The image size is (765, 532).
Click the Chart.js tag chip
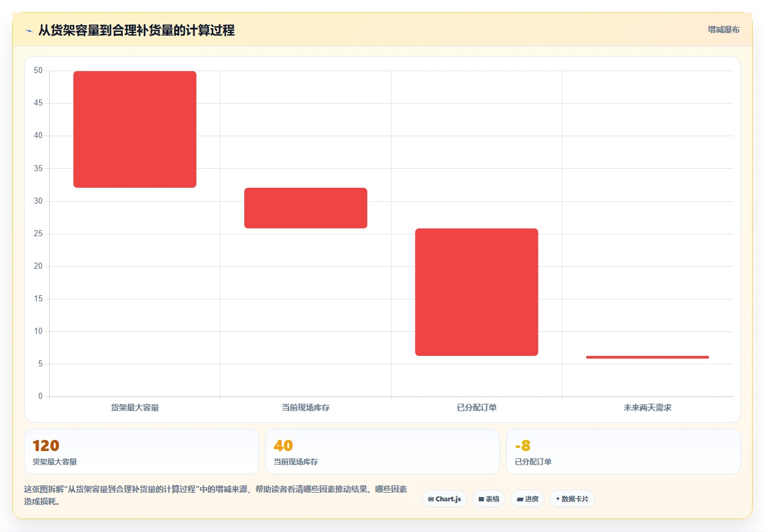click(x=445, y=499)
